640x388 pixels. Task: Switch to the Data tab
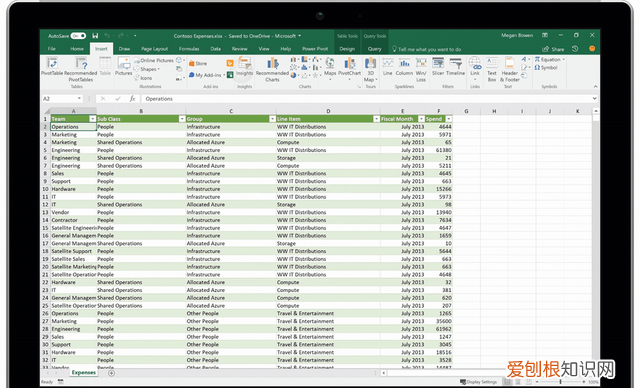point(216,49)
